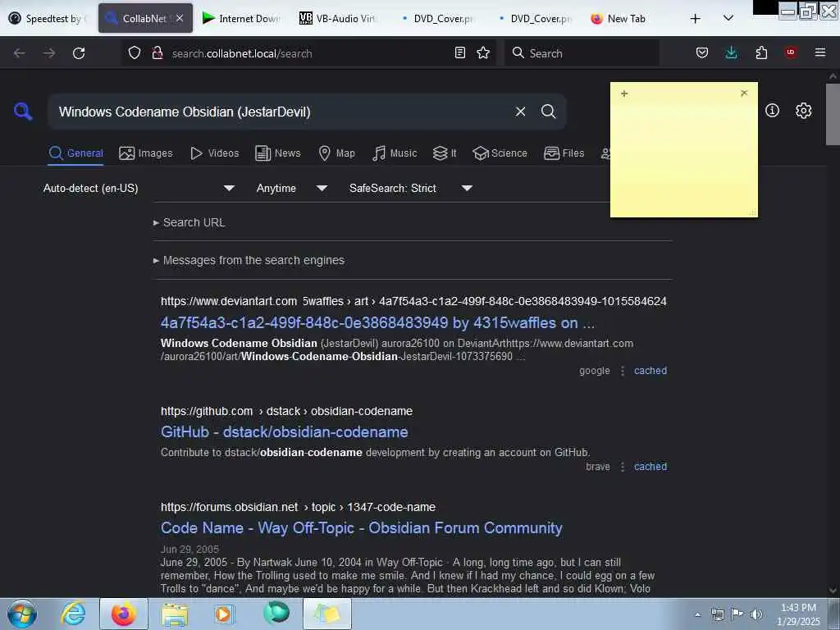Open cached link for DeviantArt result

click(651, 371)
